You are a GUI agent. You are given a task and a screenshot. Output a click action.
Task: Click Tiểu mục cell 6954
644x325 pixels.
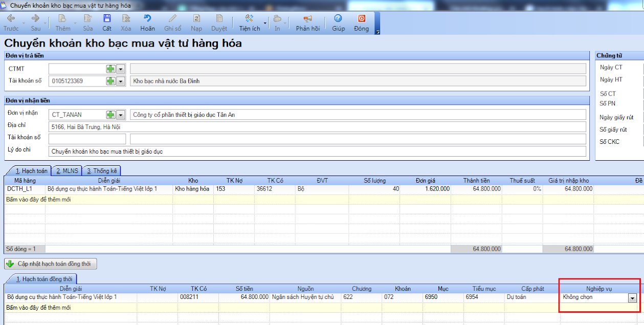tap(484, 297)
